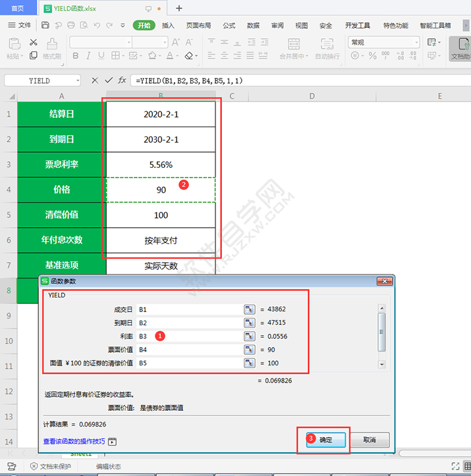
Task: Click the increase decimal places icon
Action: [x=401, y=55]
